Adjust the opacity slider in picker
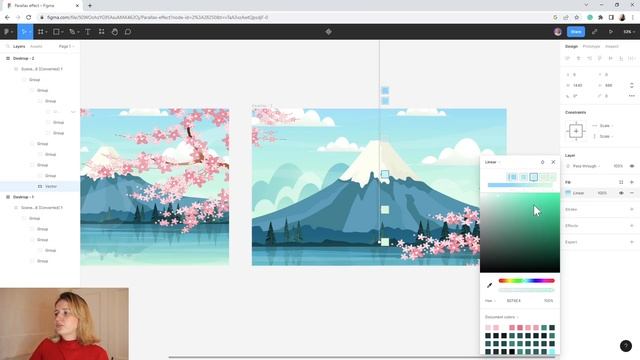 click(527, 290)
